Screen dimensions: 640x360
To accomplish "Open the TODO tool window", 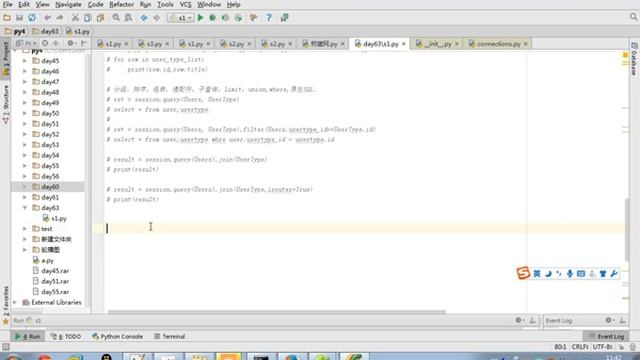I will 66,336.
